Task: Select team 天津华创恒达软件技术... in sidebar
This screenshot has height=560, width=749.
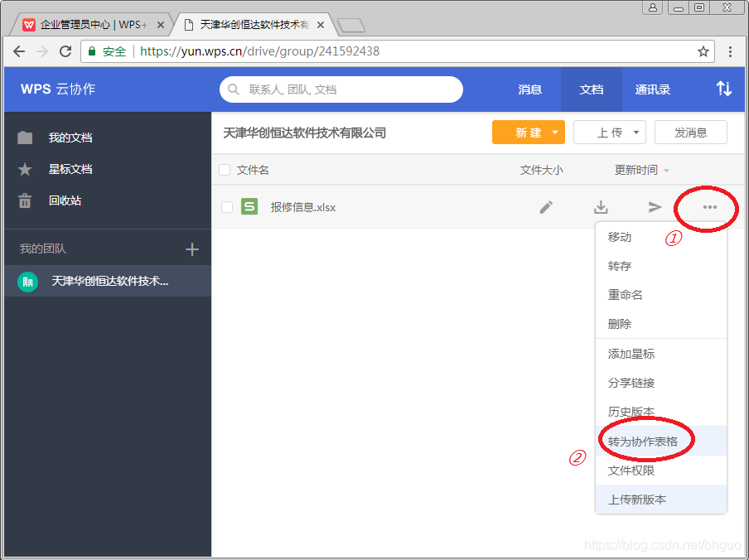Action: click(108, 281)
